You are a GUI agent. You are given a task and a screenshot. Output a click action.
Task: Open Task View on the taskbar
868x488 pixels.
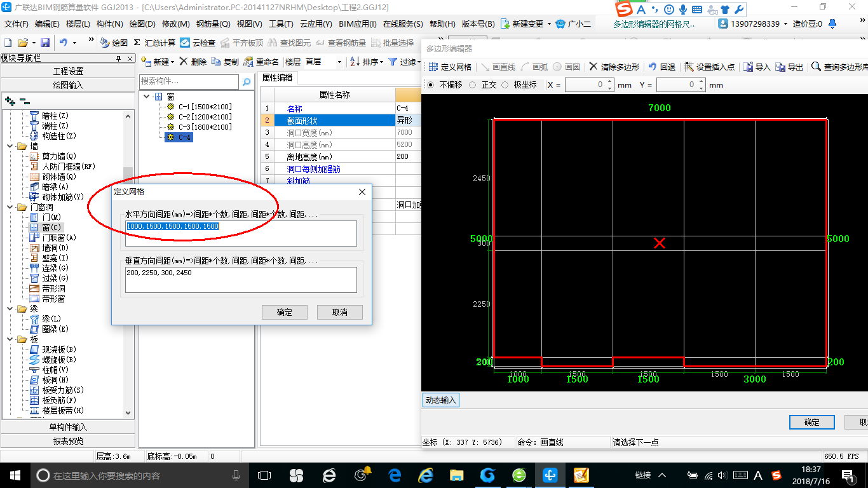[264, 475]
